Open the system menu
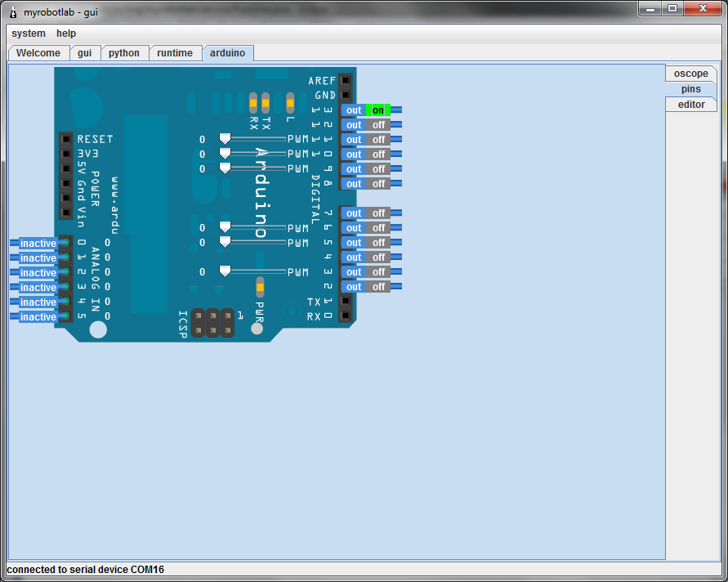This screenshot has width=728, height=582. [29, 34]
